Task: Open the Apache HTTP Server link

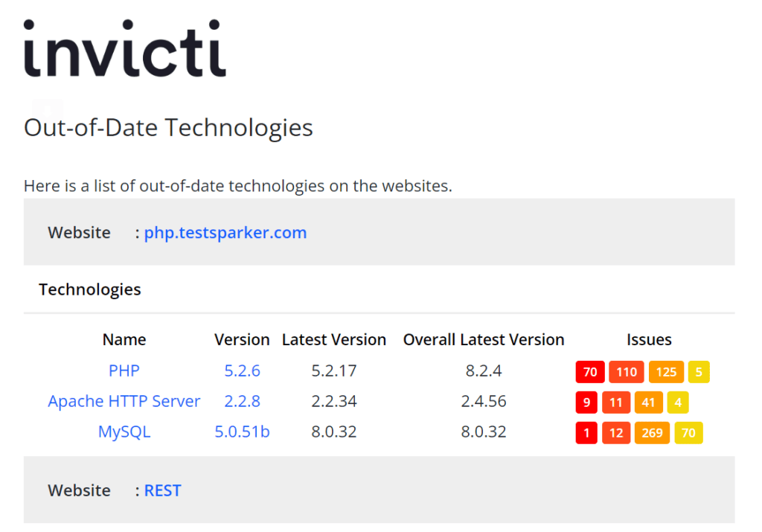Action: point(124,401)
